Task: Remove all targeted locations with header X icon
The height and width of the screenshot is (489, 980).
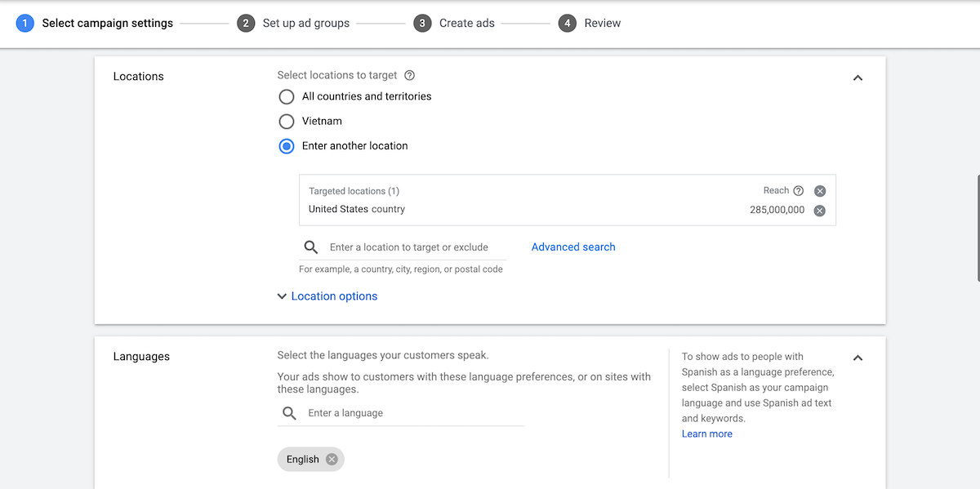Action: point(820,191)
